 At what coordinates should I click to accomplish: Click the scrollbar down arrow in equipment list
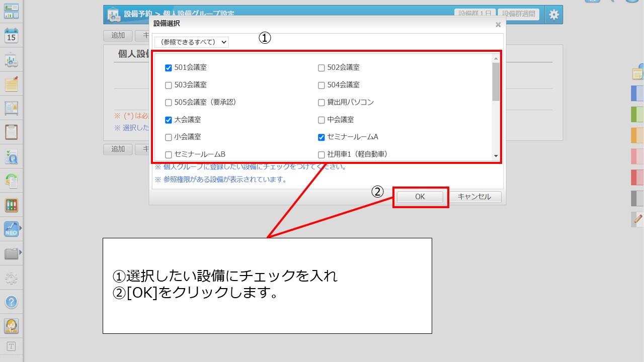click(x=496, y=156)
